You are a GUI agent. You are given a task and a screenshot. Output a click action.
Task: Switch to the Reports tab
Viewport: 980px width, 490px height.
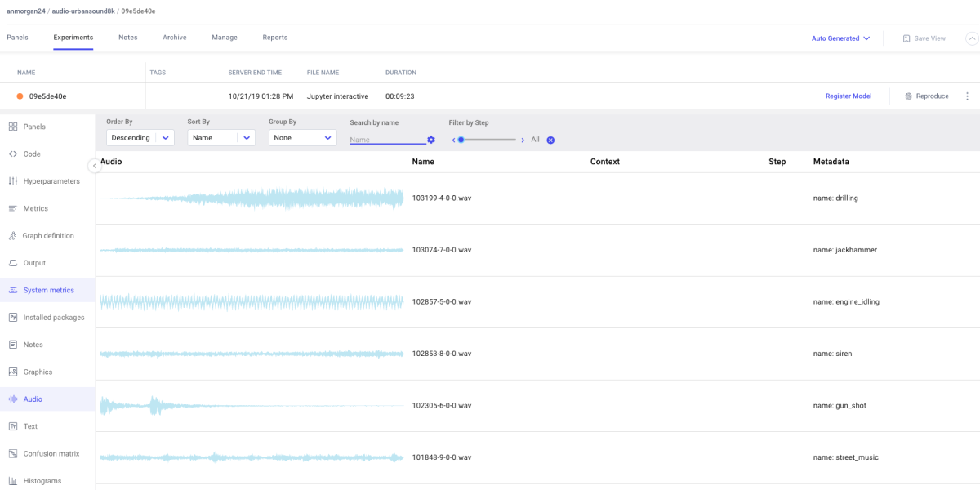pyautogui.click(x=275, y=38)
